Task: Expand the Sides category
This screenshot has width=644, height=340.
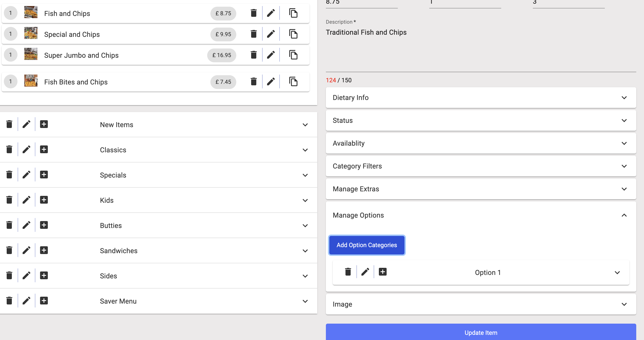Action: [x=305, y=276]
